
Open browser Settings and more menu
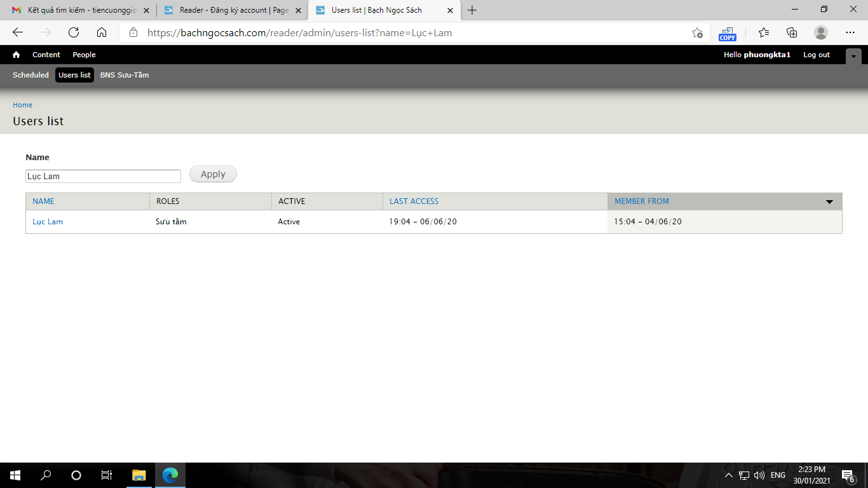point(850,32)
